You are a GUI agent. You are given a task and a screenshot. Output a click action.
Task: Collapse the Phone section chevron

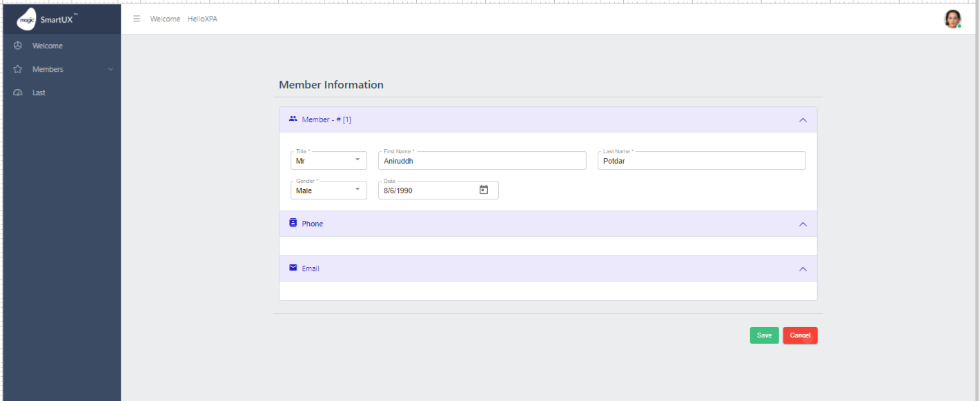(x=803, y=224)
